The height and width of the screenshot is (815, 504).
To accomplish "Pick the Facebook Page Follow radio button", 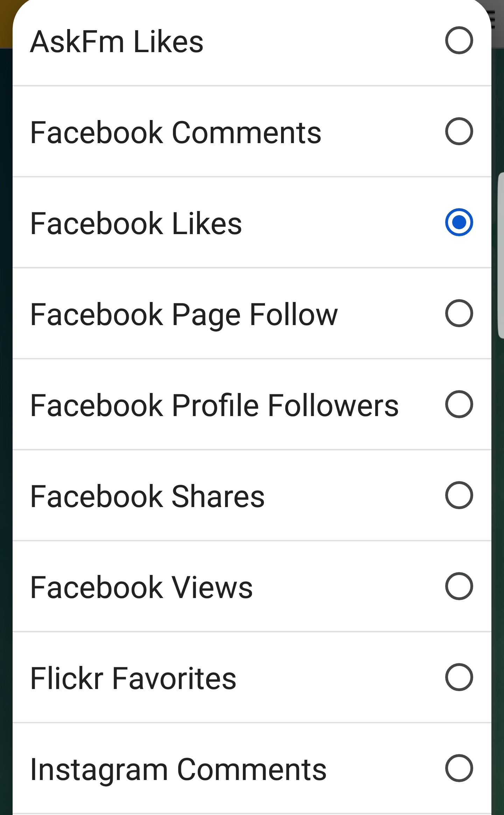I will (459, 313).
